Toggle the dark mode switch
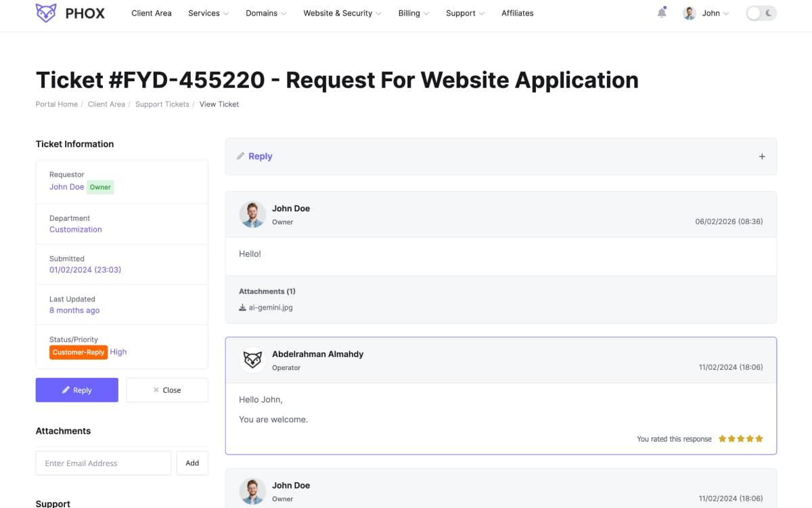This screenshot has width=812, height=508. (761, 13)
